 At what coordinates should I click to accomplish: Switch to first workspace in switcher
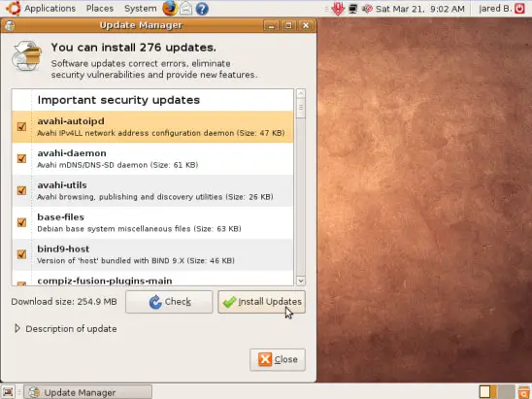[488, 392]
